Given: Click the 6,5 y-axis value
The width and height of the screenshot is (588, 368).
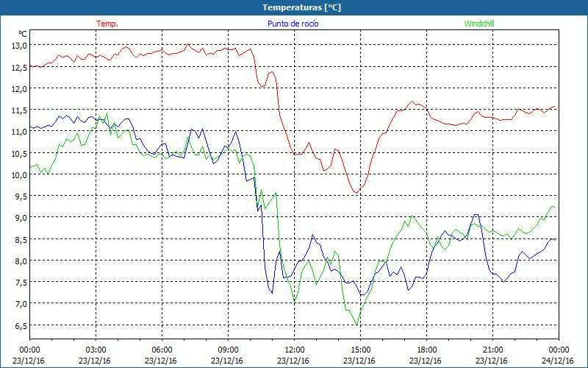Looking at the screenshot, I should coord(21,325).
